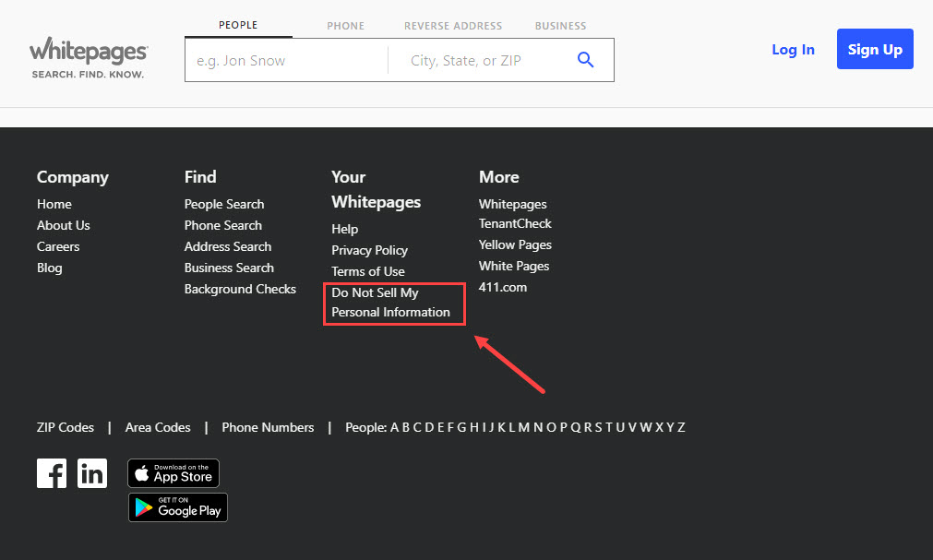Screen dimensions: 933x560
Task: Browse people starting with K
Action: click(x=502, y=427)
